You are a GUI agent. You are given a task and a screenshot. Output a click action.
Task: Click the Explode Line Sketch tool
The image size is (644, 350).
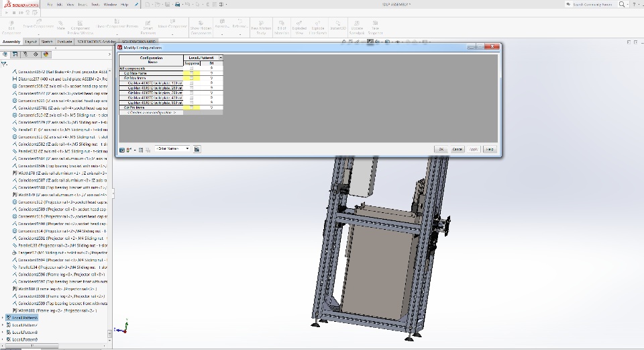[x=317, y=28]
